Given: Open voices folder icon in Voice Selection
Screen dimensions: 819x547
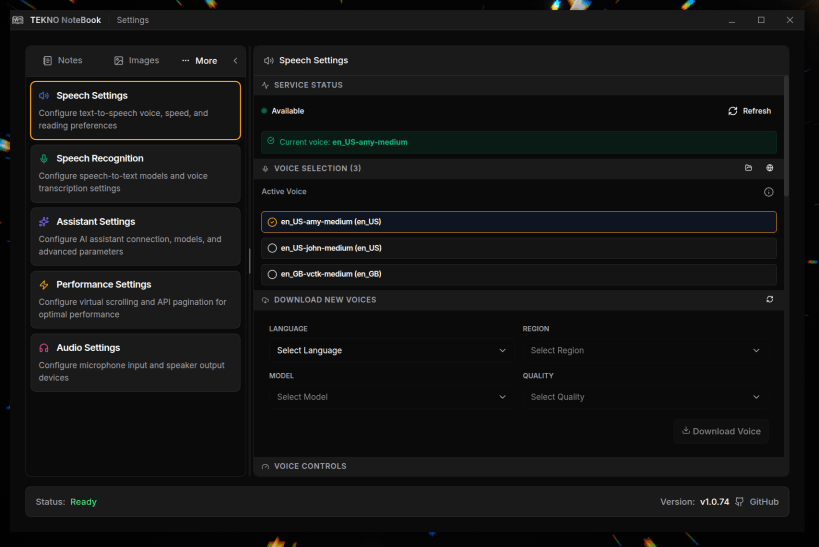Looking at the screenshot, I should point(748,168).
